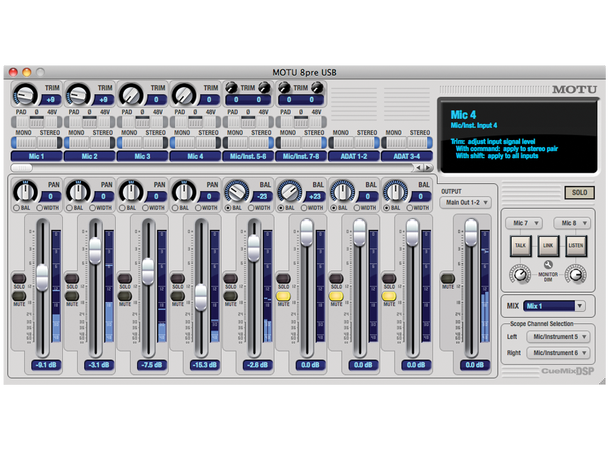Click the SOLO clear button
The height and width of the screenshot is (450, 610).
click(x=579, y=193)
